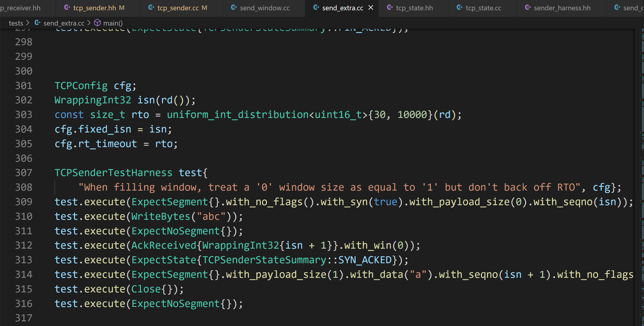Open the sender_harness.hh tab

pos(562,8)
